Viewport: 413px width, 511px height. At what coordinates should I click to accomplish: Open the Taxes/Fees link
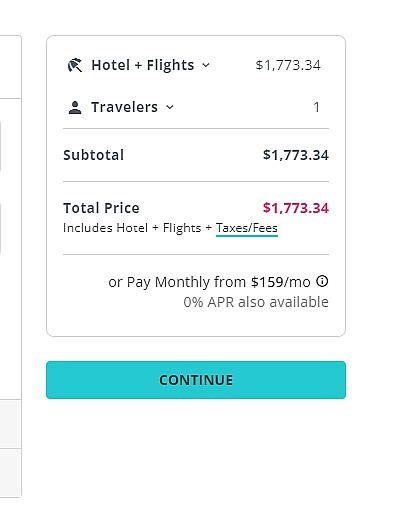247,228
